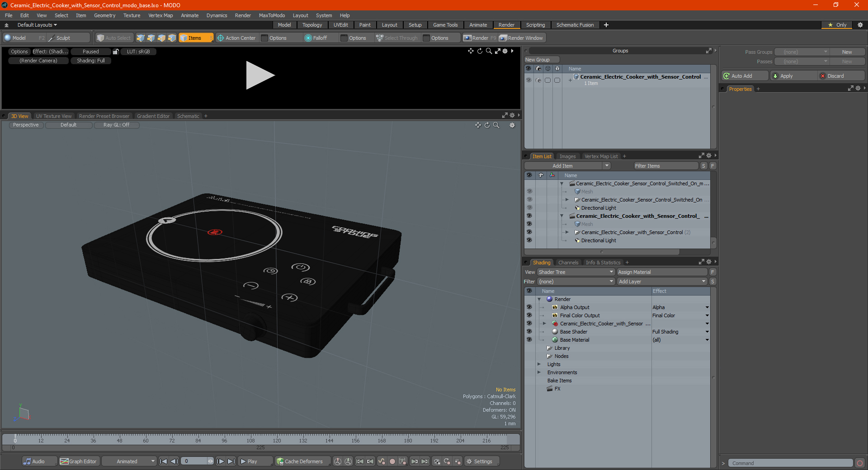The image size is (868, 470).
Task: Click Auto Add button
Action: click(745, 76)
